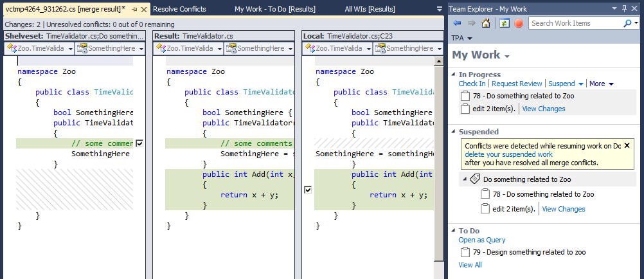Switch to the Resolve Conflicts tab
This screenshot has width=644, height=279.
click(x=179, y=9)
